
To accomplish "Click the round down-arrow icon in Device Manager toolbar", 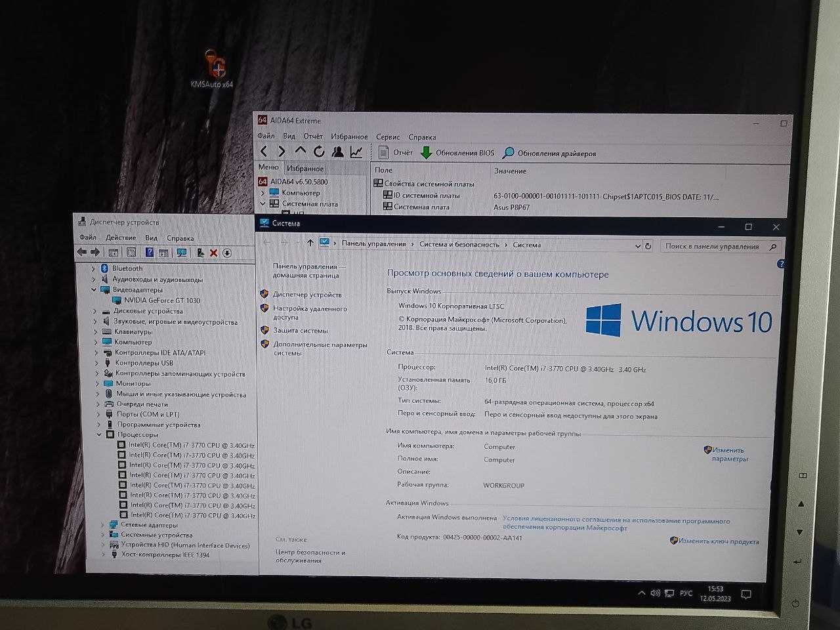I will [x=227, y=253].
